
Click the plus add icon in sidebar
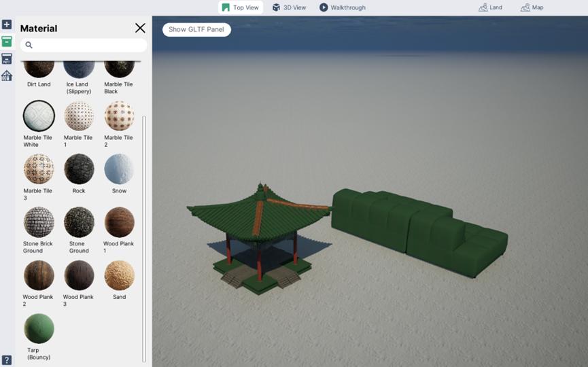[7, 24]
